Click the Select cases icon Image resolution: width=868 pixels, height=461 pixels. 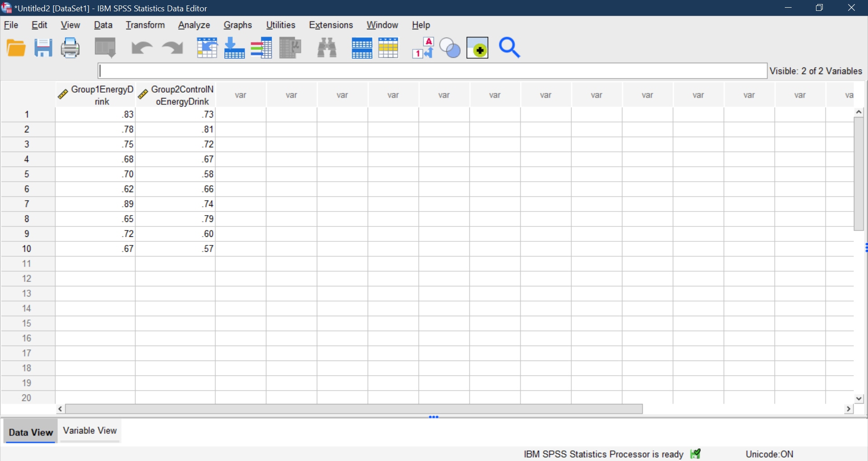click(x=389, y=48)
